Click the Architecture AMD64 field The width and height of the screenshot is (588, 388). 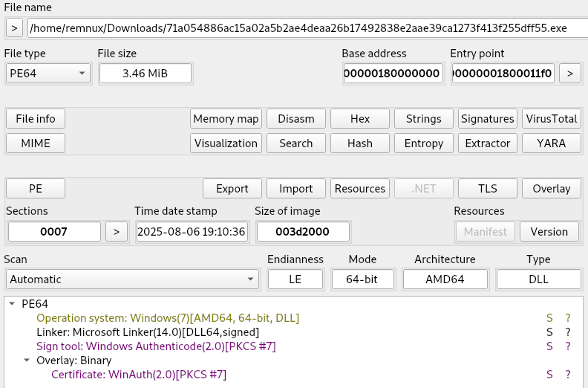pyautogui.click(x=445, y=279)
